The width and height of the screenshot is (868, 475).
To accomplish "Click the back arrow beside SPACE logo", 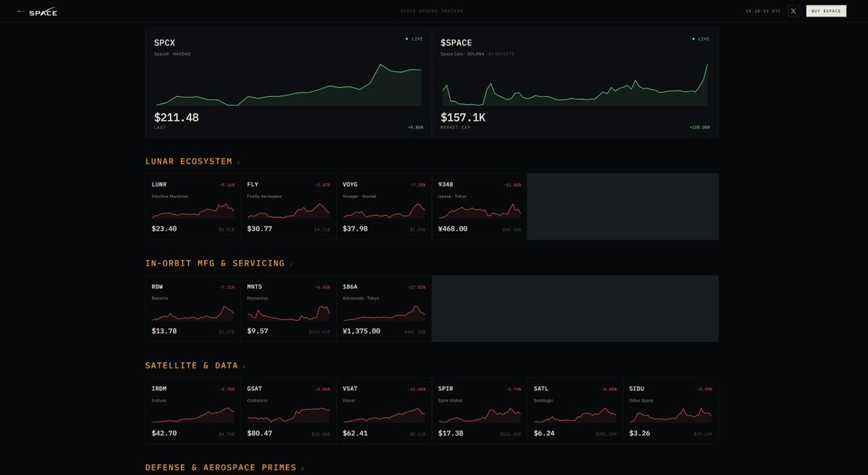I will pyautogui.click(x=21, y=12).
